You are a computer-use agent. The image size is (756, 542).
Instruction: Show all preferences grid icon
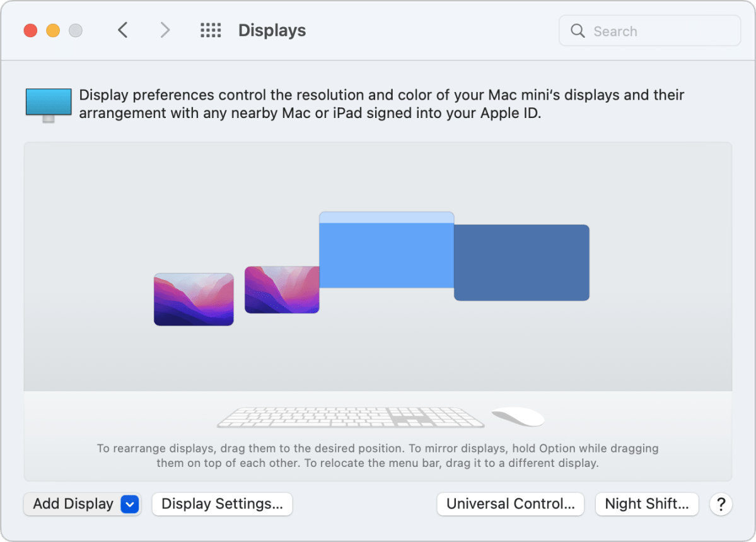(211, 30)
